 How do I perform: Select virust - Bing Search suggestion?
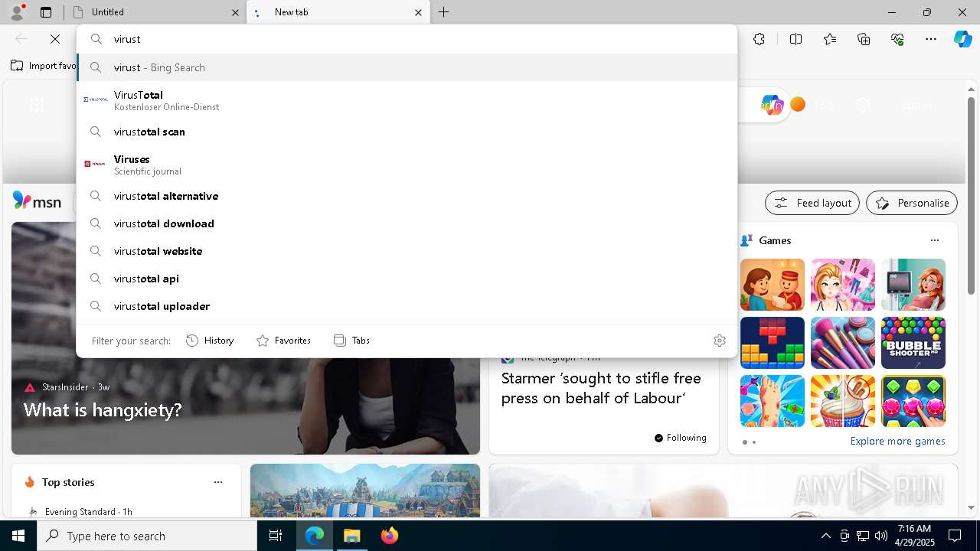click(407, 67)
